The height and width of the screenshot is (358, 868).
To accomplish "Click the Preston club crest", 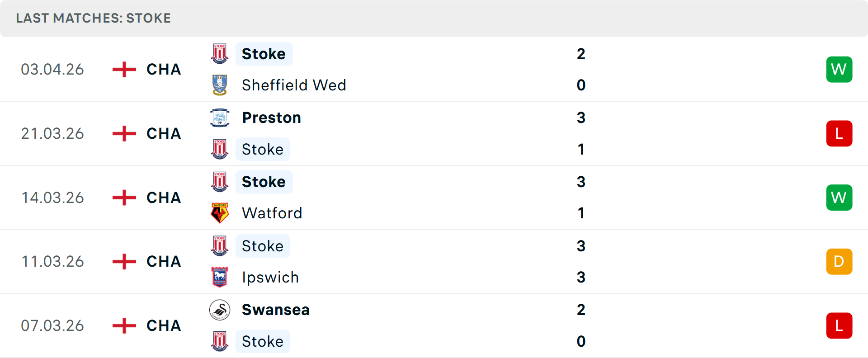I will 220,118.
